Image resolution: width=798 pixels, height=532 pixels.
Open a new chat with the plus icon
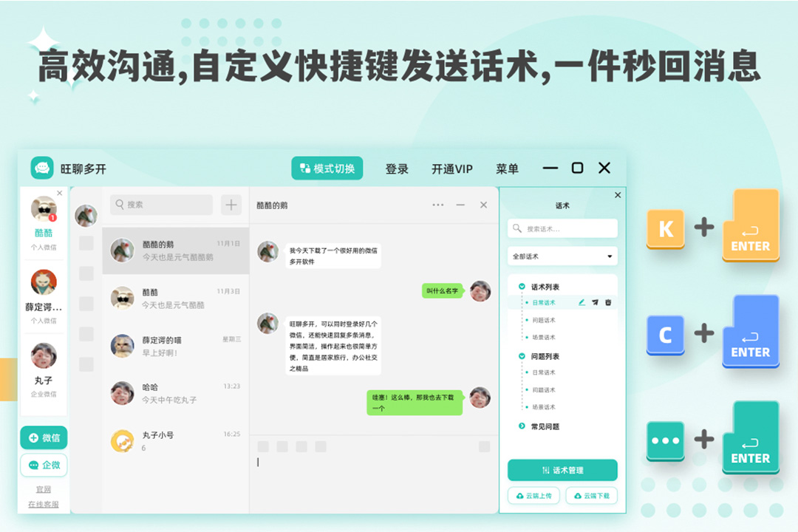(x=231, y=205)
